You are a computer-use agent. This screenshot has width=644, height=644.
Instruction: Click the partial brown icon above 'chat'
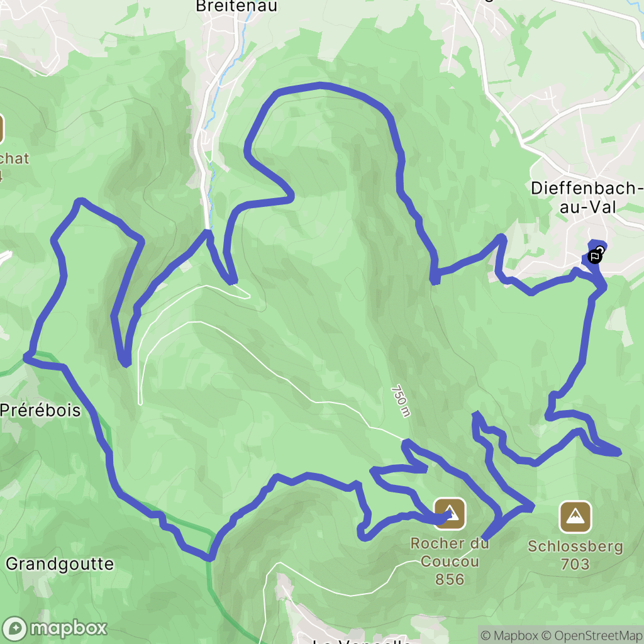pyautogui.click(x=1, y=130)
